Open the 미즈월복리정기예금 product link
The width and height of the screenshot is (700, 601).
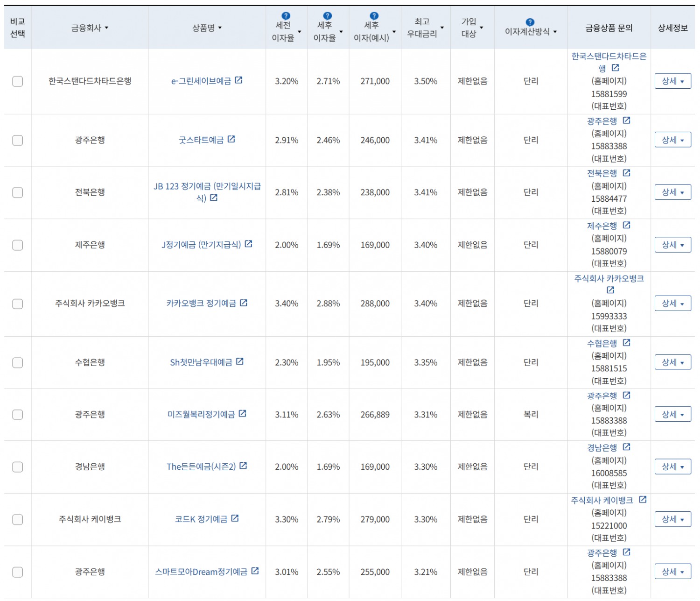(x=201, y=415)
